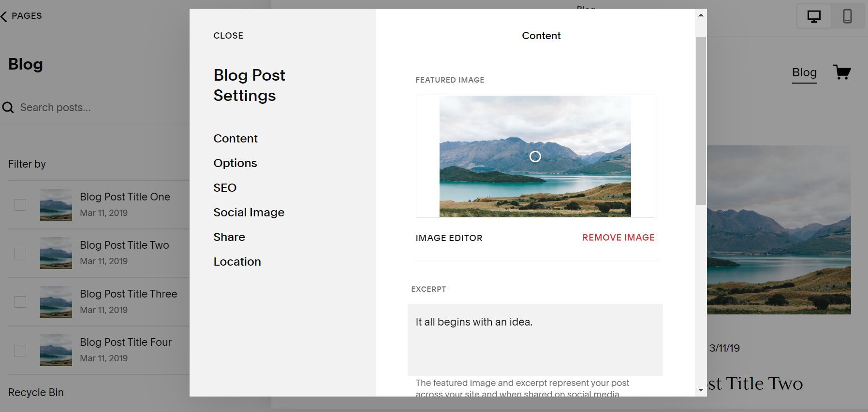Open the shopping cart icon

coord(842,72)
